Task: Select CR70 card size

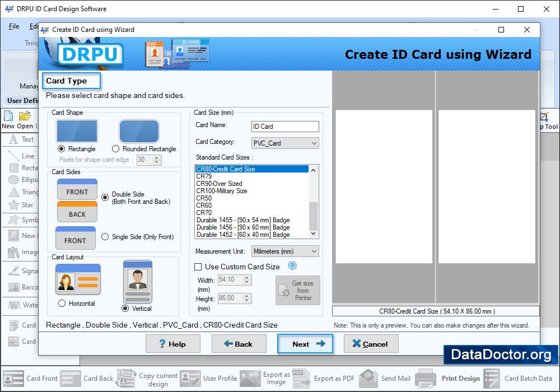Action: [x=252, y=213]
